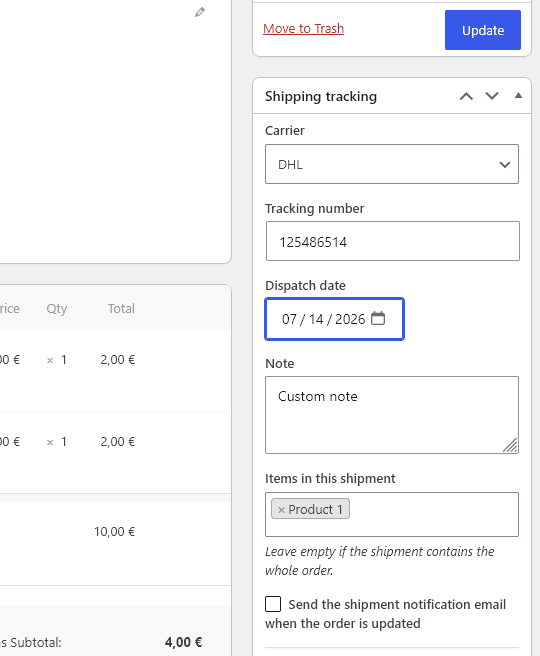
Task: Enable shipment notification email checkbox
Action: pos(273,604)
